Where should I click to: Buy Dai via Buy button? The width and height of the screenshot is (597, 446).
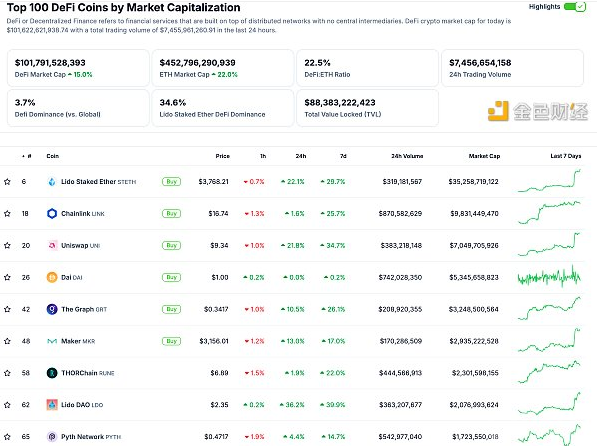point(171,277)
